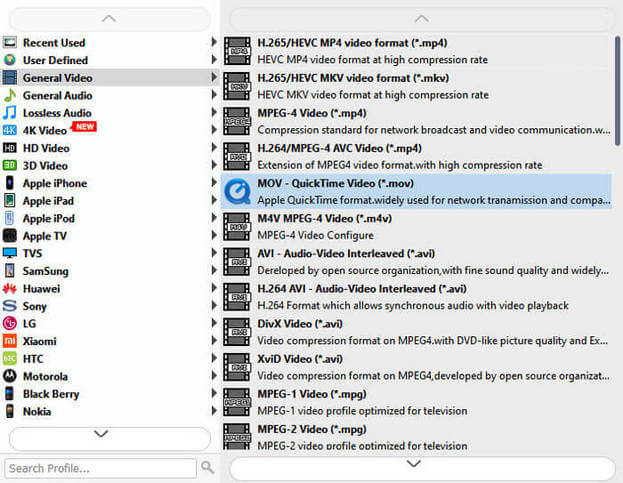Expand the Apple iPhone submenu arrow
This screenshot has width=623, height=483.
[x=214, y=182]
